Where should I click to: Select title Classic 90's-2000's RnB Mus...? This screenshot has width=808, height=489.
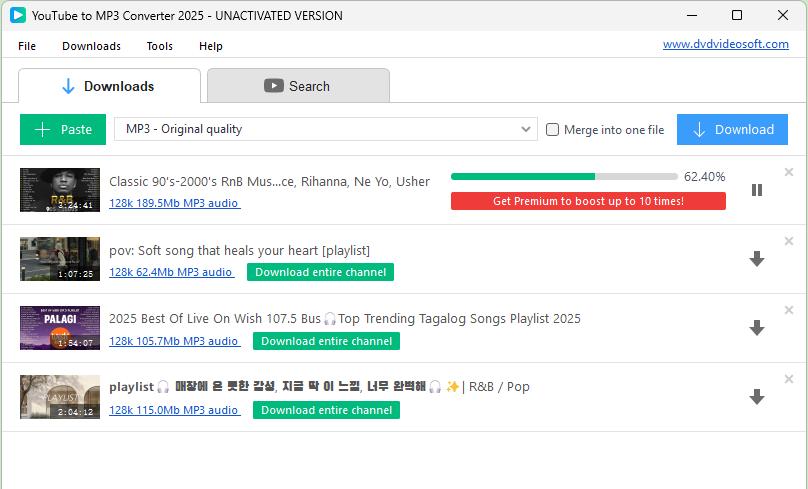[x=269, y=181]
